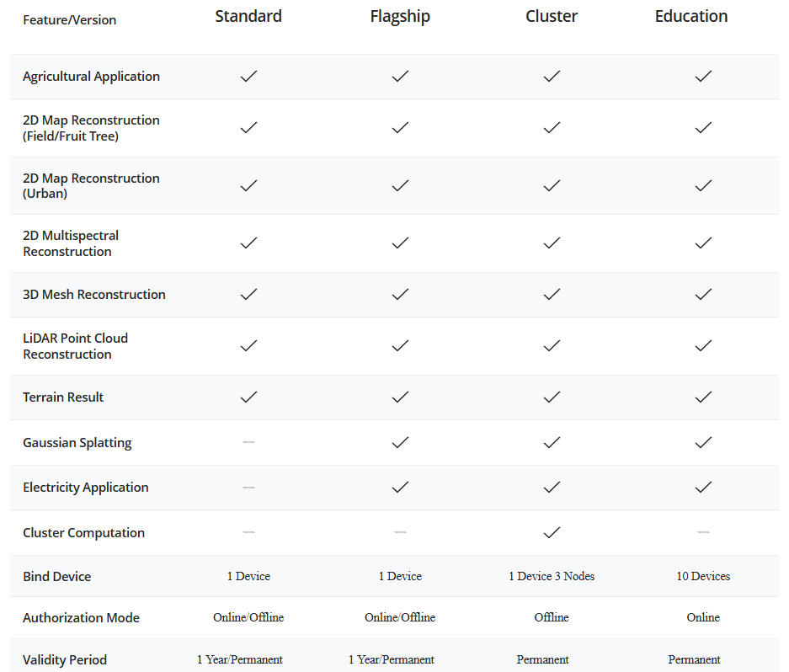Click Flagship checkmark in Gaussian Splatting row
Screen dimensions: 789x672
click(x=400, y=442)
